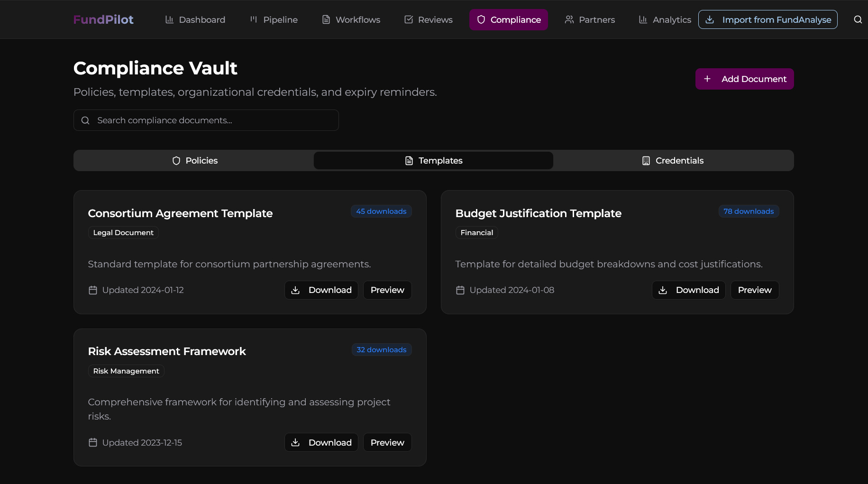Select the Templates tab
Screen dimensions: 868x484
click(433, 161)
